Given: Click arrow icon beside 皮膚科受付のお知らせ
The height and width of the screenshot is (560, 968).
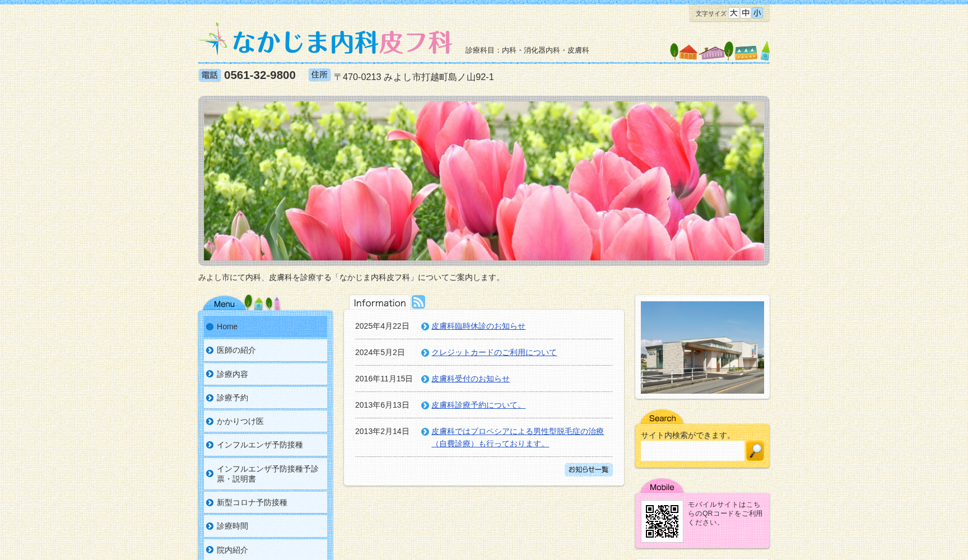Looking at the screenshot, I should [x=425, y=379].
